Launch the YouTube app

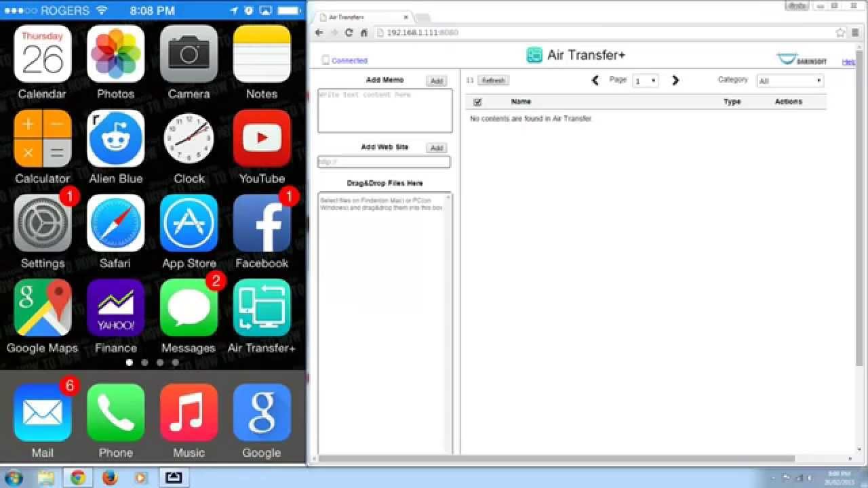(x=262, y=138)
